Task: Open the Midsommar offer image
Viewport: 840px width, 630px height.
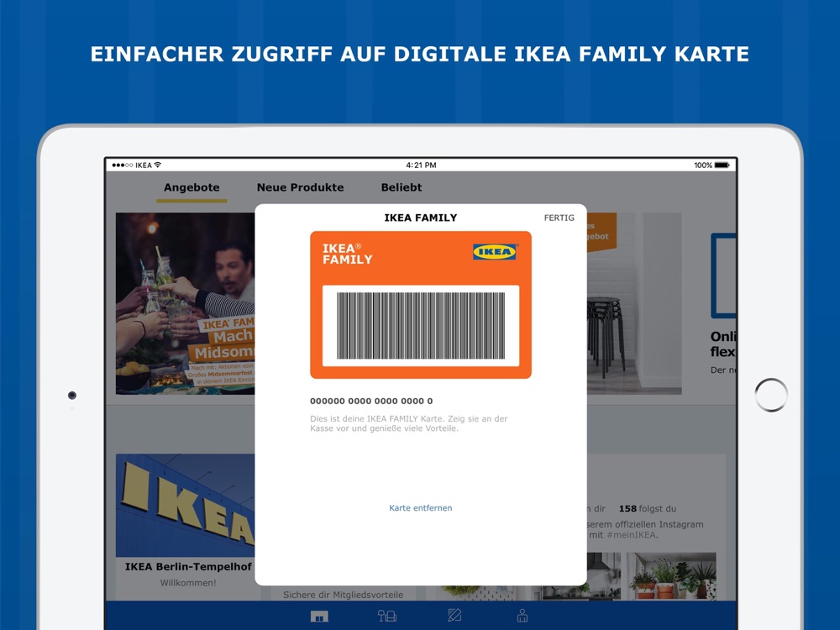Action: click(x=186, y=303)
